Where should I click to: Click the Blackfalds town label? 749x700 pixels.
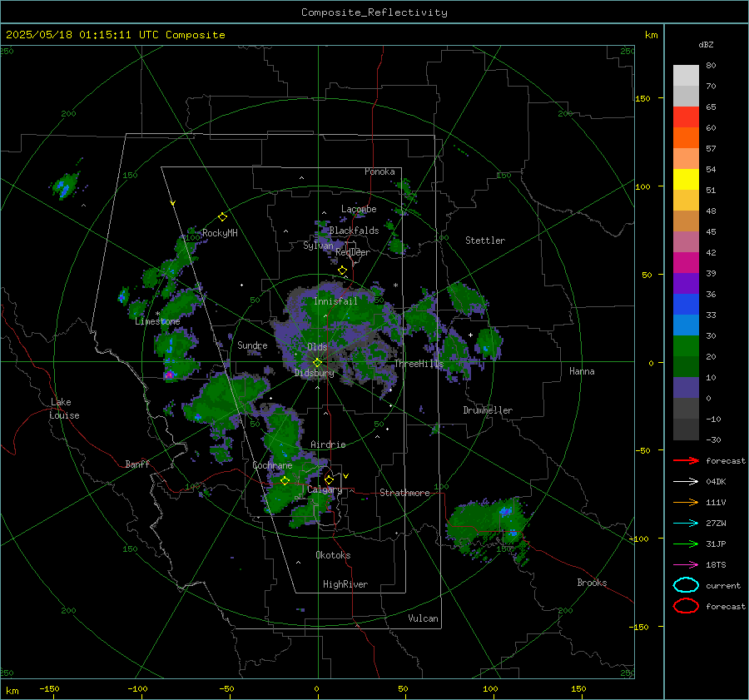(354, 231)
